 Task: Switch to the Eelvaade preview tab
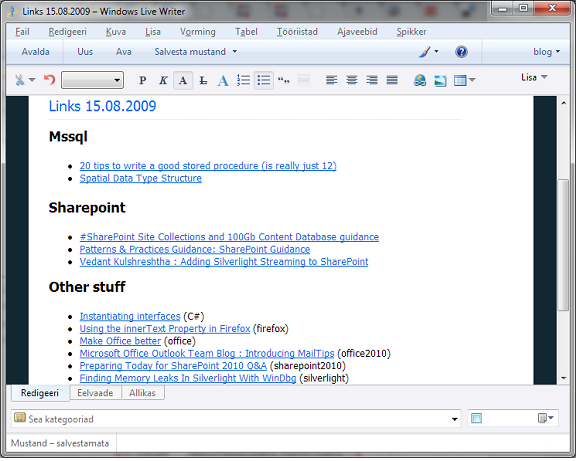[95, 393]
